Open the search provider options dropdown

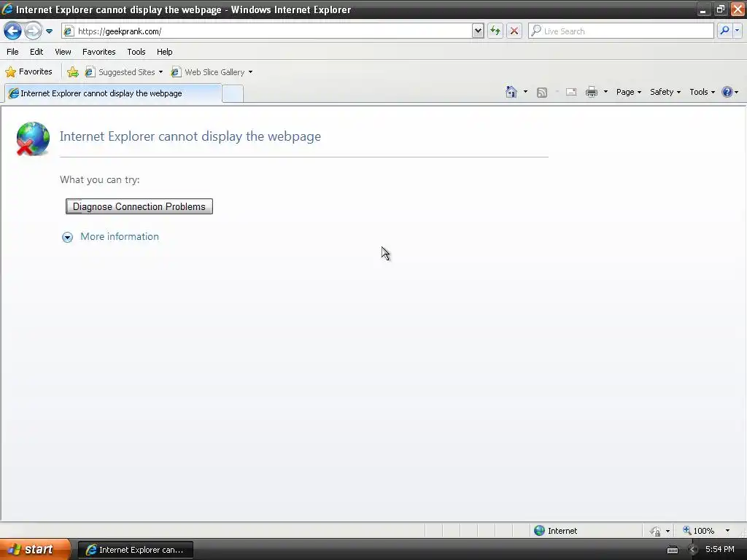point(738,31)
